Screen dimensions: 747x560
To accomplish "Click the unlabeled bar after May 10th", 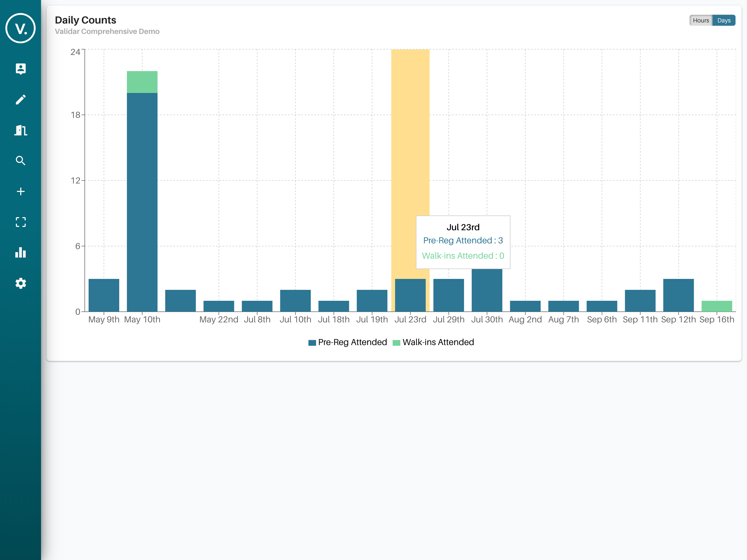I will click(x=180, y=301).
